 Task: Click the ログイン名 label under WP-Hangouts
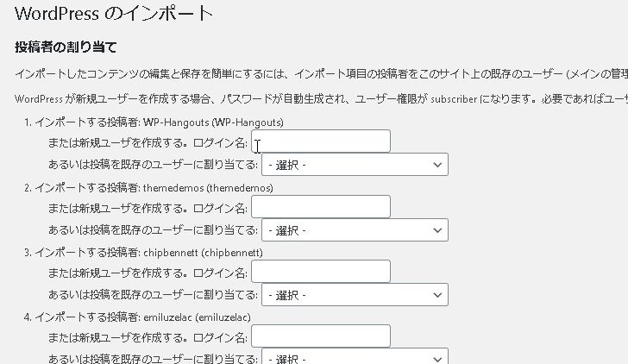221,142
